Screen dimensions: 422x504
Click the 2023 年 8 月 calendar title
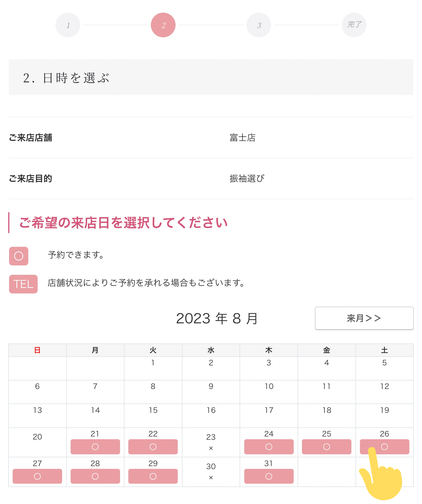tap(217, 318)
